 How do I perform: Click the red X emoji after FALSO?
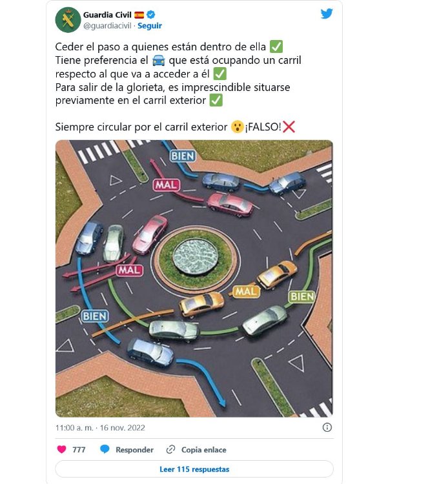tap(289, 126)
